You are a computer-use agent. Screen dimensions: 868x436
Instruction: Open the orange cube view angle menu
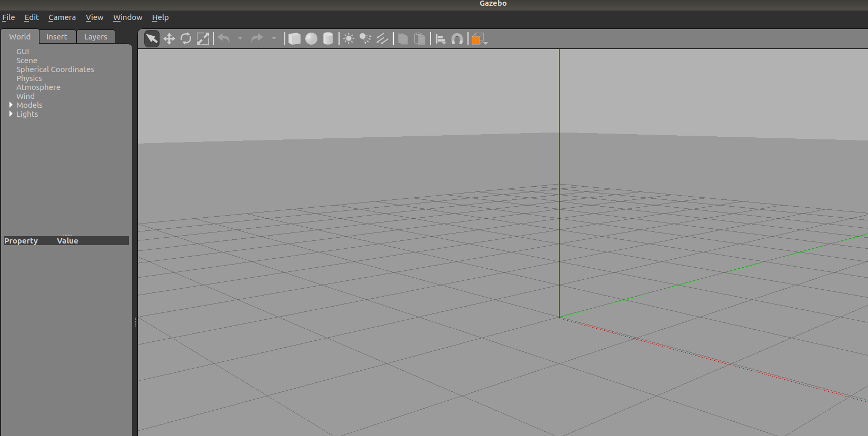click(x=479, y=39)
